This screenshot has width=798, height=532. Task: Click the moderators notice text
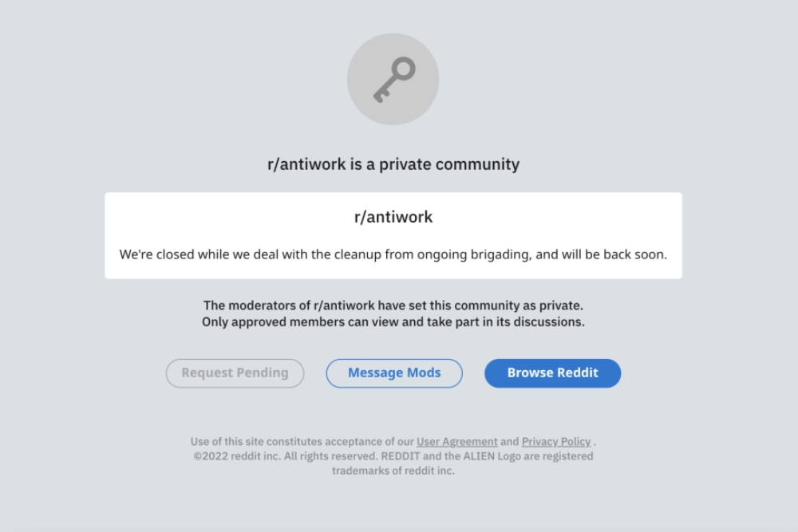tap(393, 305)
